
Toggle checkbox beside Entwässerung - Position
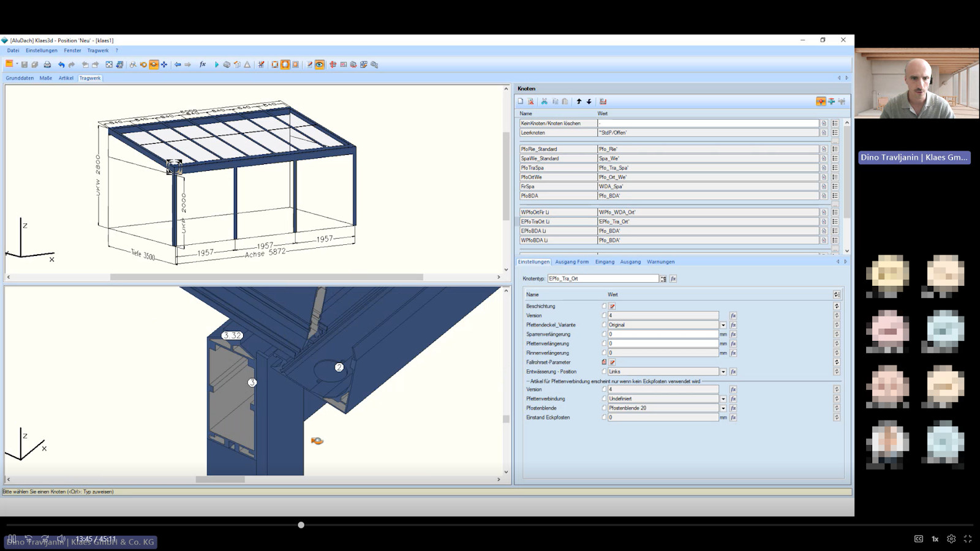click(x=604, y=372)
